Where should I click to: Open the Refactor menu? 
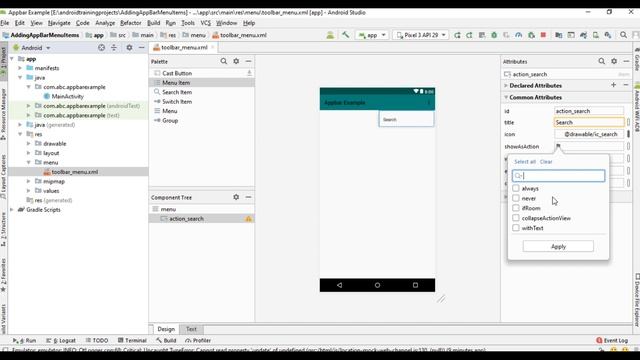[x=131, y=23]
